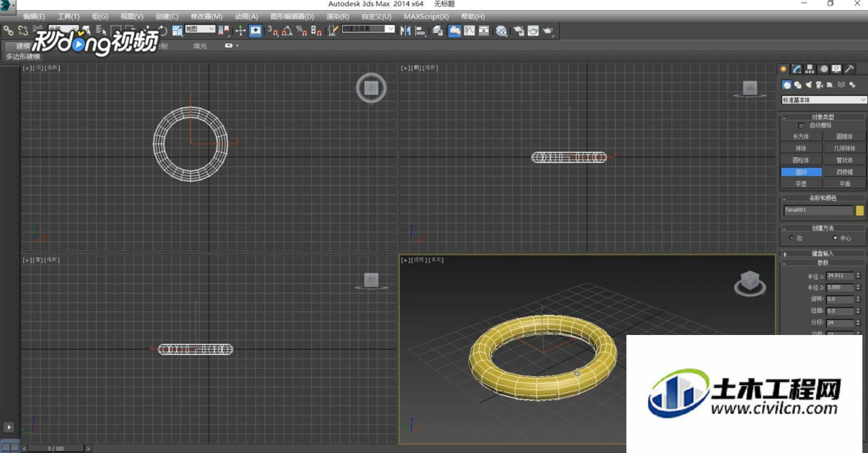Select the 边 creation method radio
The image size is (868, 453).
[791, 238]
